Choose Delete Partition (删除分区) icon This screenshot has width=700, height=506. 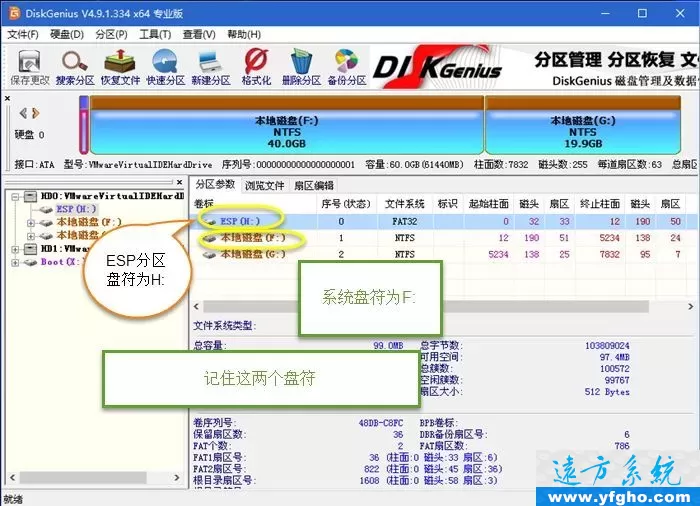pyautogui.click(x=301, y=67)
